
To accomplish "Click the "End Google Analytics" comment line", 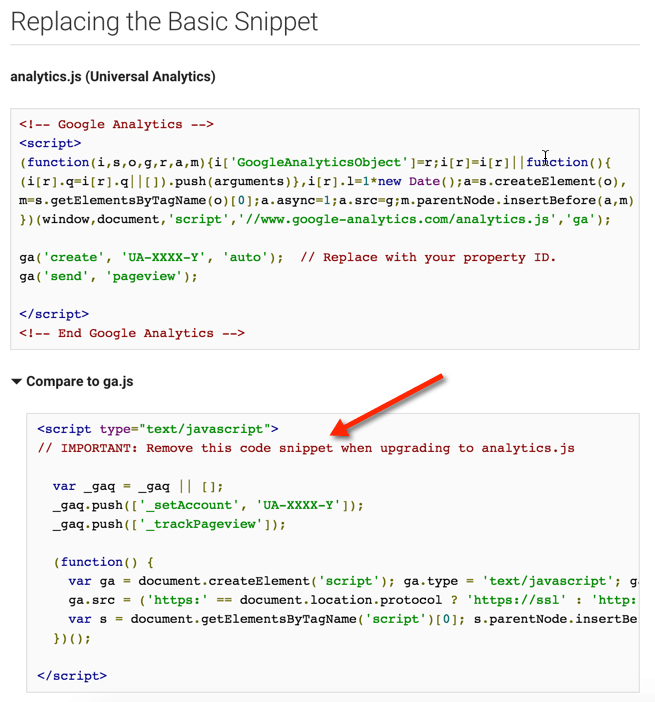I will coord(132,333).
